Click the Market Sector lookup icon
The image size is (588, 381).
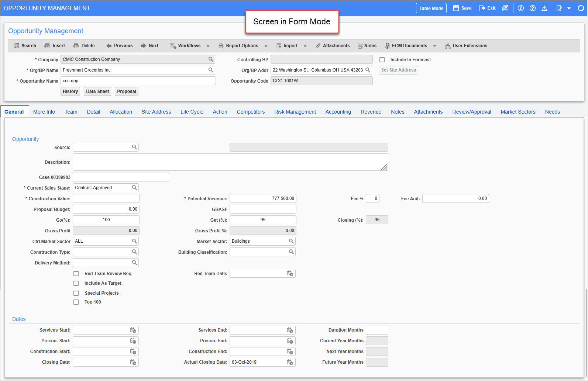point(291,241)
